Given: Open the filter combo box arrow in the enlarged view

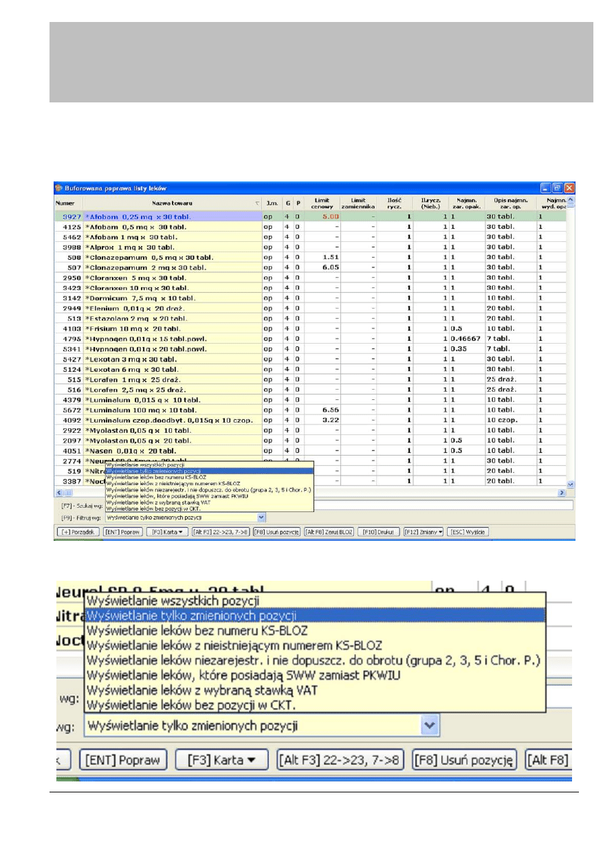Looking at the screenshot, I should click(430, 725).
